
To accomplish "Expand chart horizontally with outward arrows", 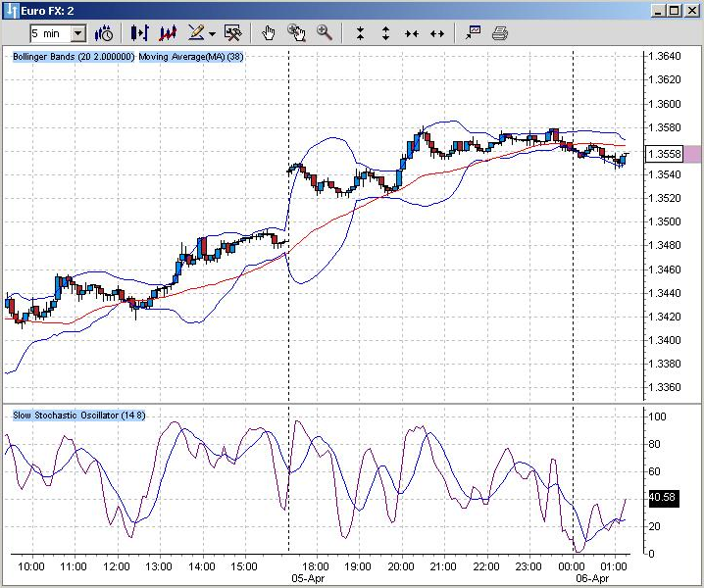I will pos(437,34).
